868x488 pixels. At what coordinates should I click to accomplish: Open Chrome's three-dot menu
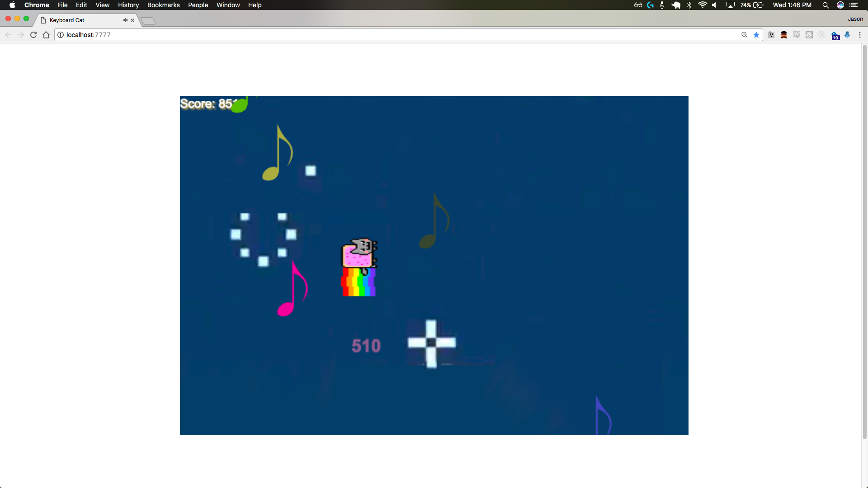[860, 35]
